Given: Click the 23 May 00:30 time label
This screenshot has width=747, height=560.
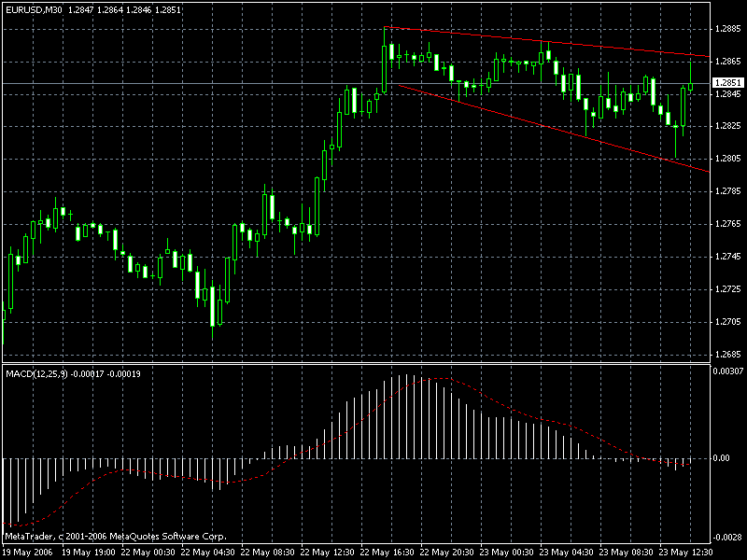Looking at the screenshot, I should 507,553.
